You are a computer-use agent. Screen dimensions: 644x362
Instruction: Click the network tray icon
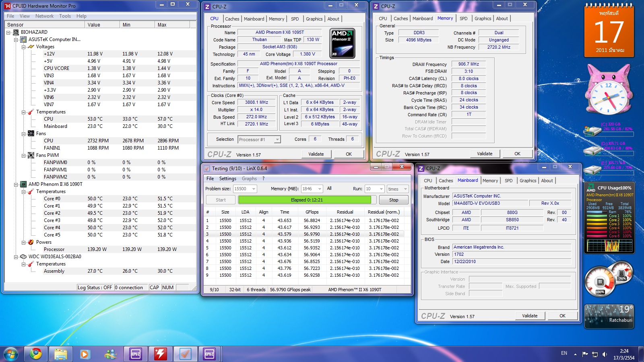pyautogui.click(x=595, y=354)
